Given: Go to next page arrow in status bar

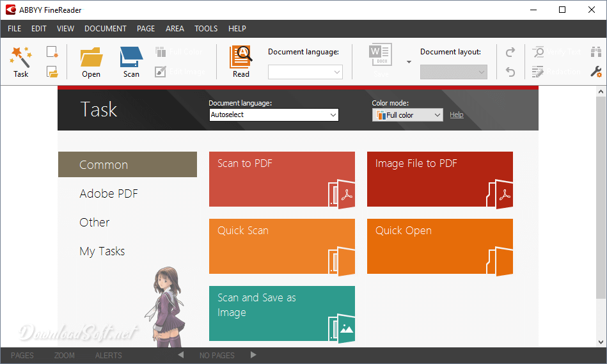Looking at the screenshot, I should coord(253,354).
